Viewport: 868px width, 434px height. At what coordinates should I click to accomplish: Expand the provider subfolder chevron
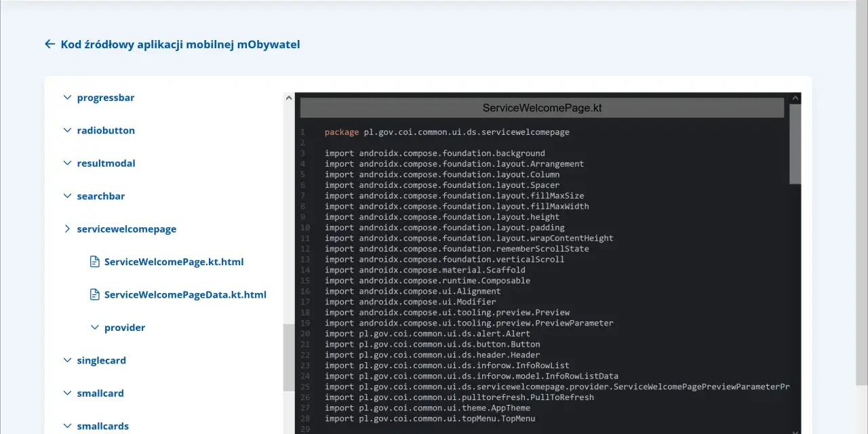95,328
